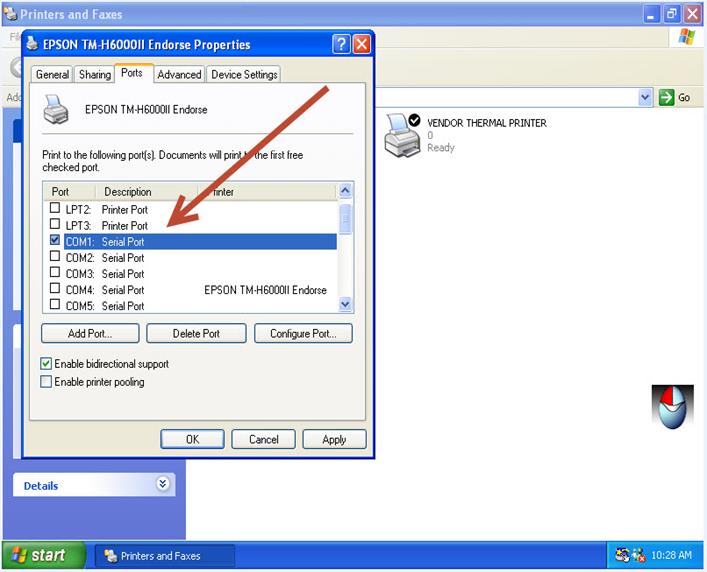Open the Advanced tab
The width and height of the screenshot is (707, 572).
[179, 74]
